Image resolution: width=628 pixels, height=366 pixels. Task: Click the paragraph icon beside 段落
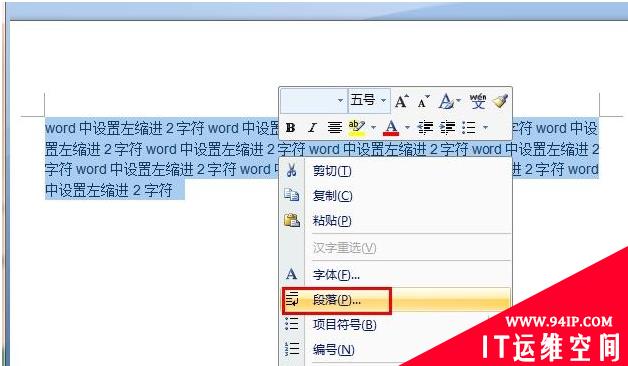click(292, 300)
